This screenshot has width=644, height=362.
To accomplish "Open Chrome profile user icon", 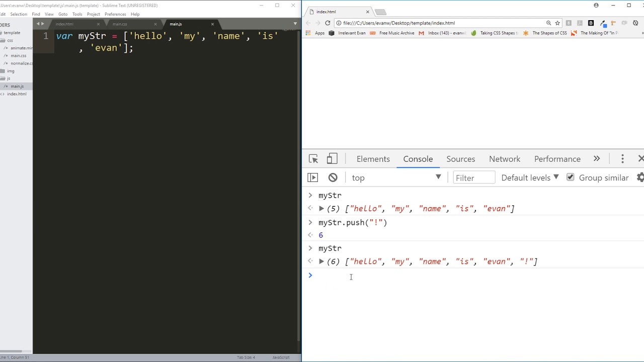I will click(596, 6).
